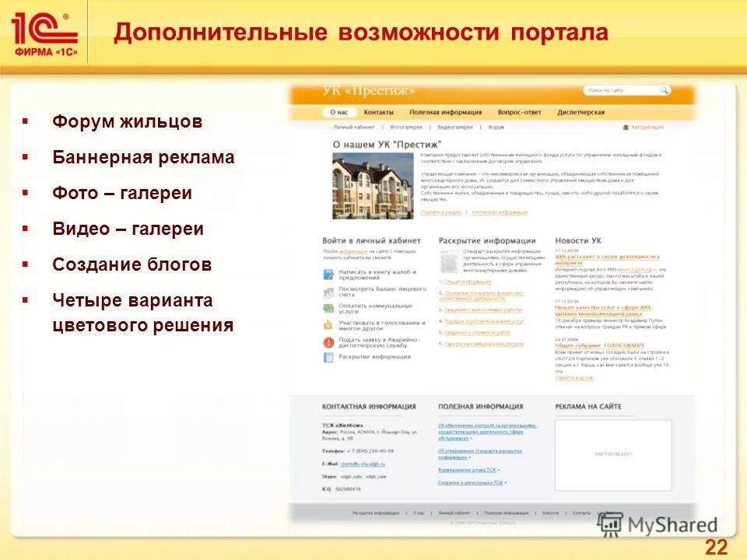Click the 1C Фирма logo
The height and width of the screenshot is (560, 747).
click(x=43, y=30)
